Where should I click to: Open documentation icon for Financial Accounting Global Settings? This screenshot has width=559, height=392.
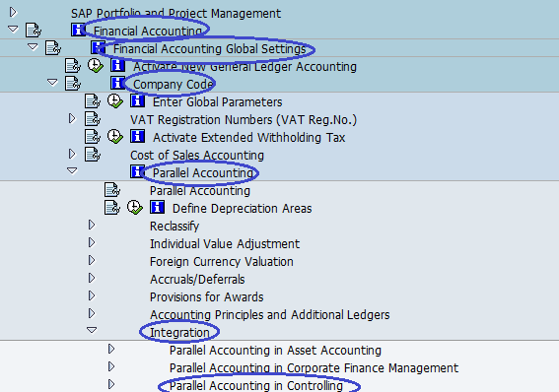pos(53,47)
